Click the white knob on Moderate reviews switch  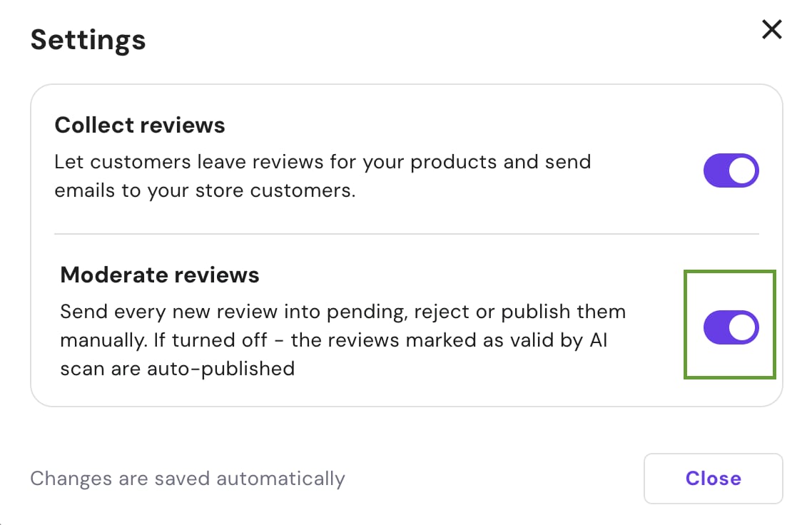[743, 327]
